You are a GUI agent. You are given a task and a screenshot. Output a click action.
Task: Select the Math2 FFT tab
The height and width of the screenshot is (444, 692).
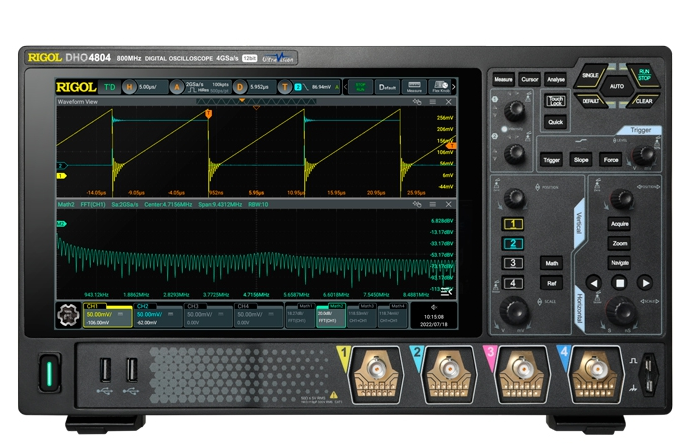331,315
